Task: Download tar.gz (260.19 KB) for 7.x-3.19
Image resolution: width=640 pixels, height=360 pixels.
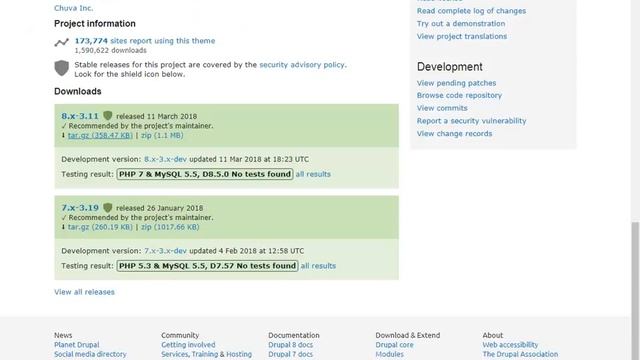Action: coord(100,227)
